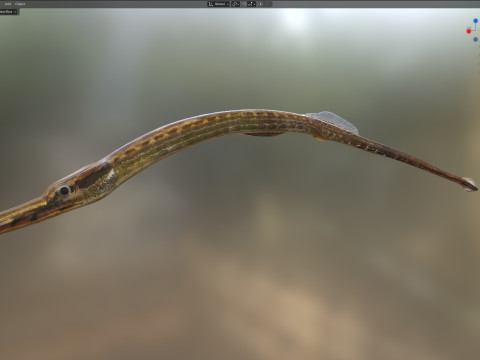Screen dimensions: 480x360
Task: Open the Global transform orientation dropdown
Action: [219, 4]
